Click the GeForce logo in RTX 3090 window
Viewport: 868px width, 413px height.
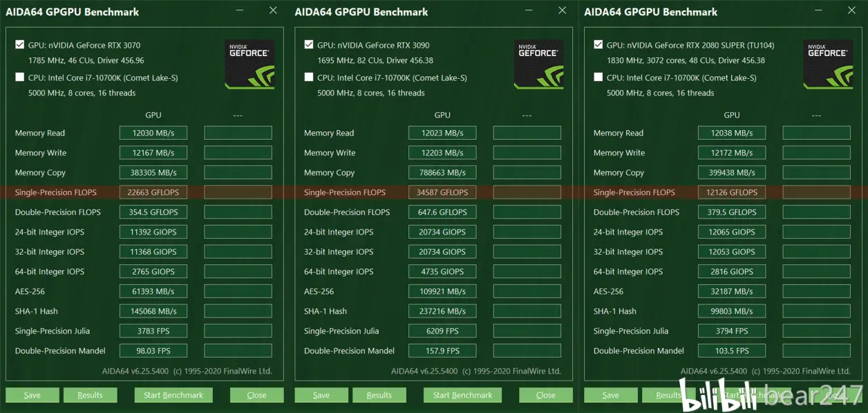(539, 64)
